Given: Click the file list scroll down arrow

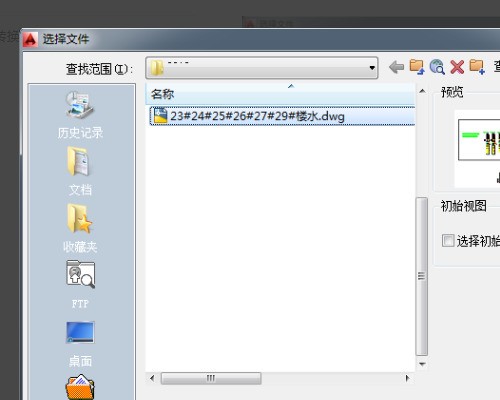Looking at the screenshot, I should tap(422, 364).
